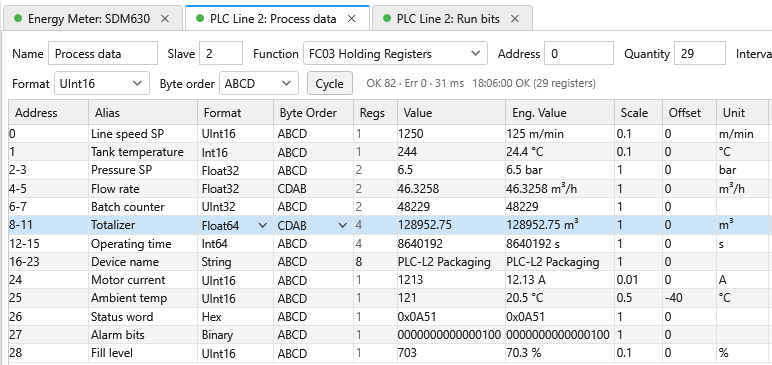Viewport: 772px width, 365px height.
Task: Click the address cell 16-23
Action: pos(49,262)
